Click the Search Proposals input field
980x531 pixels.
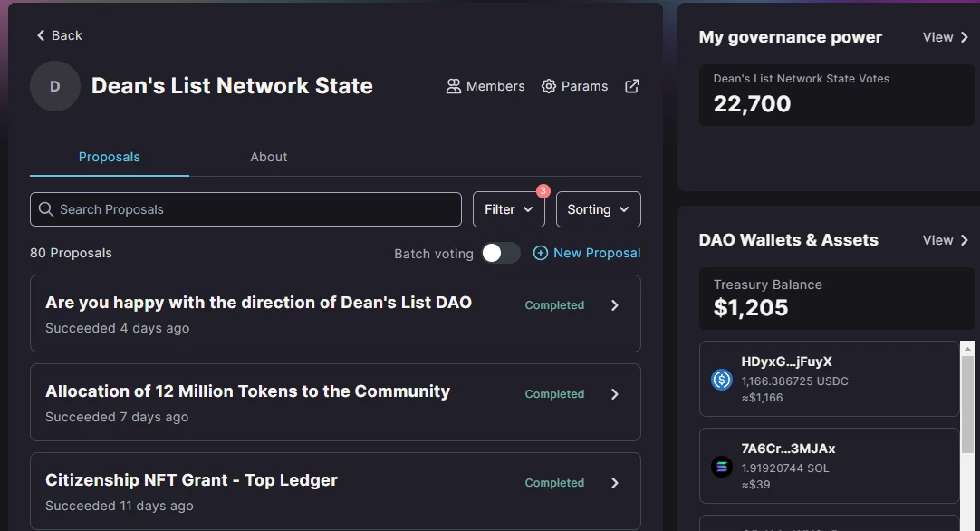pos(245,209)
